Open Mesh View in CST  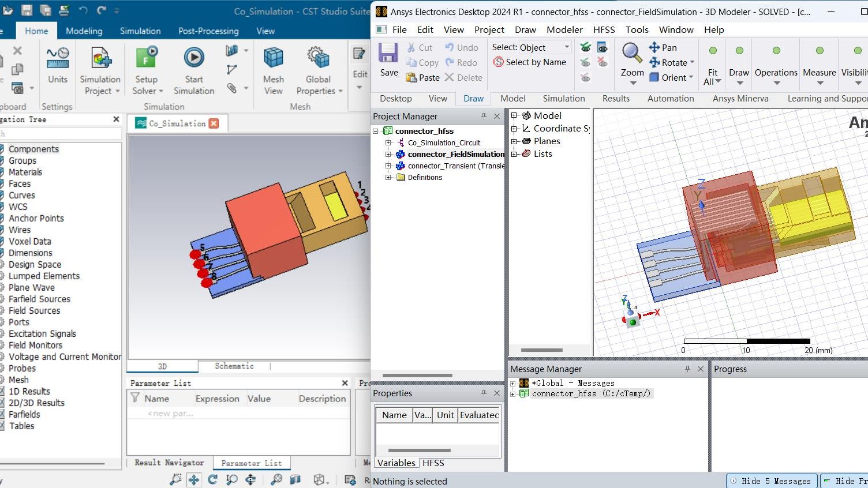coord(274,71)
